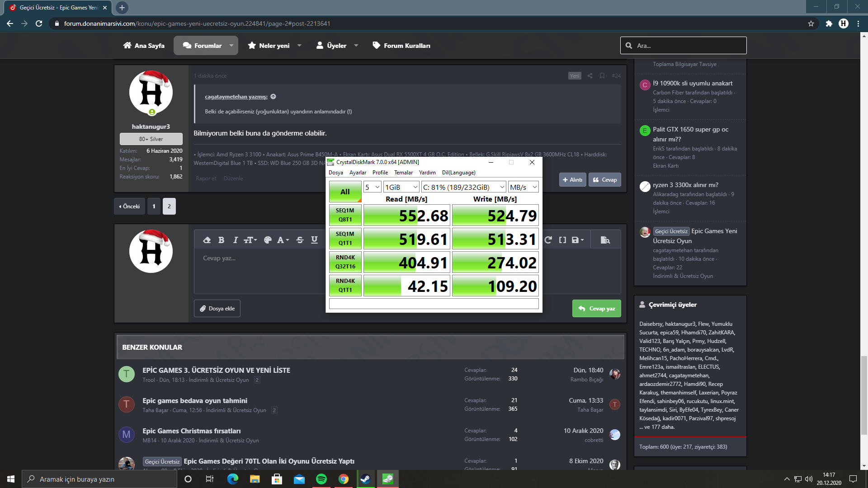Expand the MB/s unit dropdown
The height and width of the screenshot is (488, 868).
[x=523, y=187]
